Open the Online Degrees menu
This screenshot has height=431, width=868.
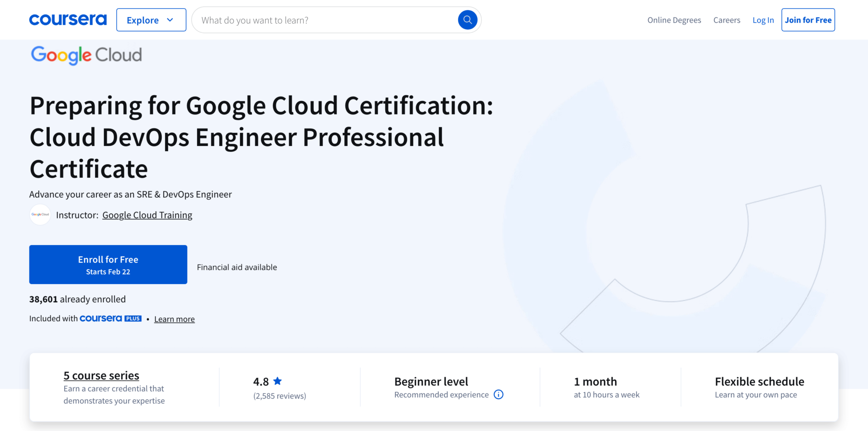tap(674, 20)
